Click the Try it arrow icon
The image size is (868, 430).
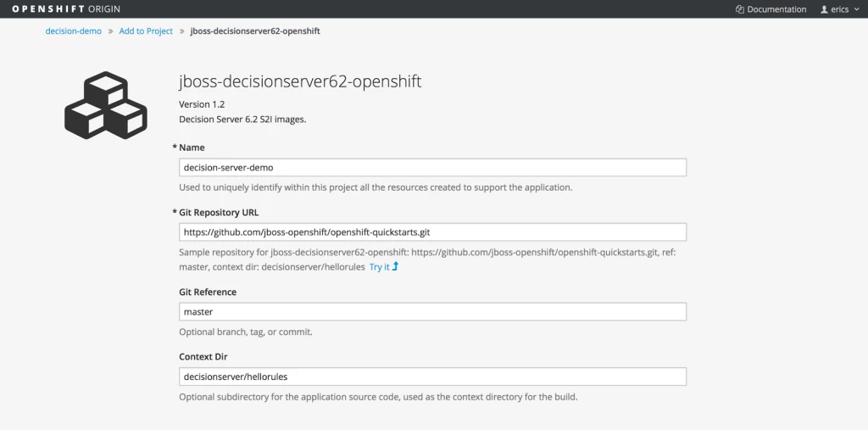(395, 266)
